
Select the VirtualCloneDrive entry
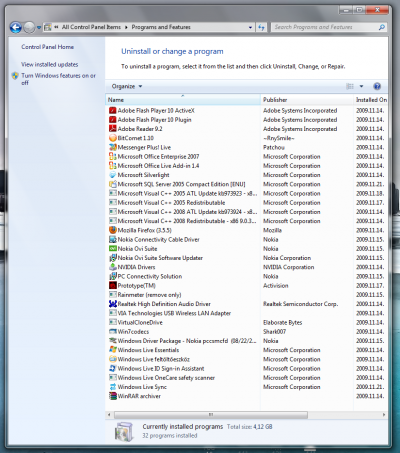tap(246, 322)
